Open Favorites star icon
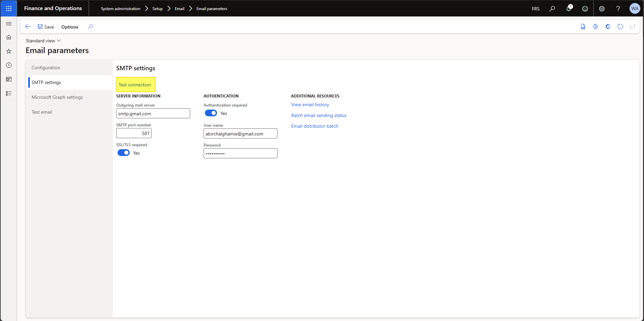Screen dimensions: 644x321 9,51
